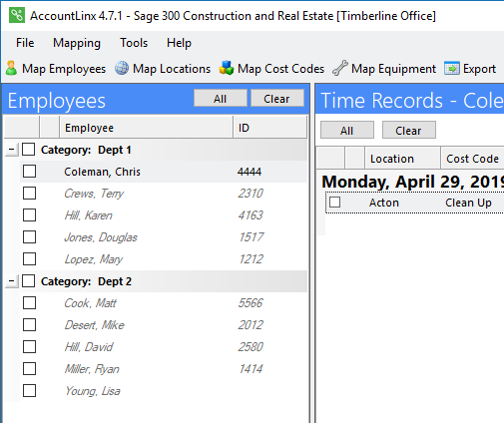Select all employees with the All button
504x423 pixels.
(221, 98)
